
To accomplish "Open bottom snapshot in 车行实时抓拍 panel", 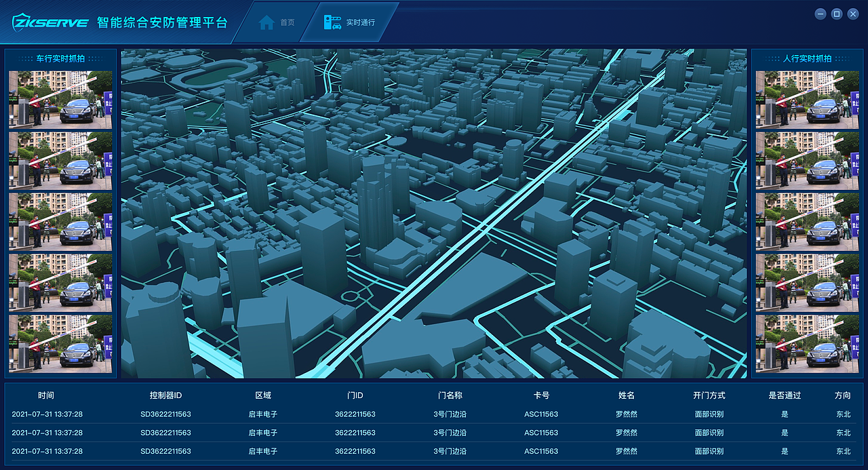I will click(x=60, y=344).
